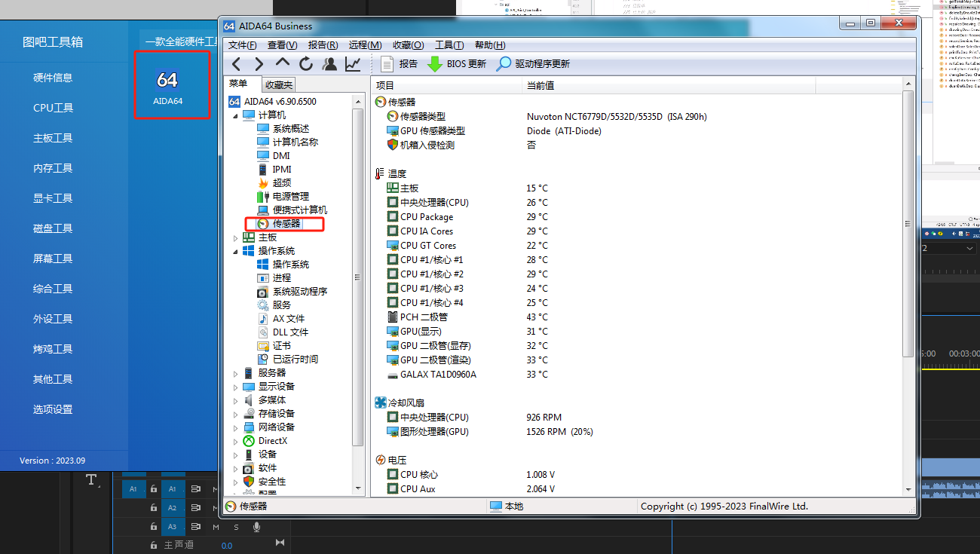Image resolution: width=980 pixels, height=554 pixels.
Task: Solo audio track A3
Action: click(236, 527)
